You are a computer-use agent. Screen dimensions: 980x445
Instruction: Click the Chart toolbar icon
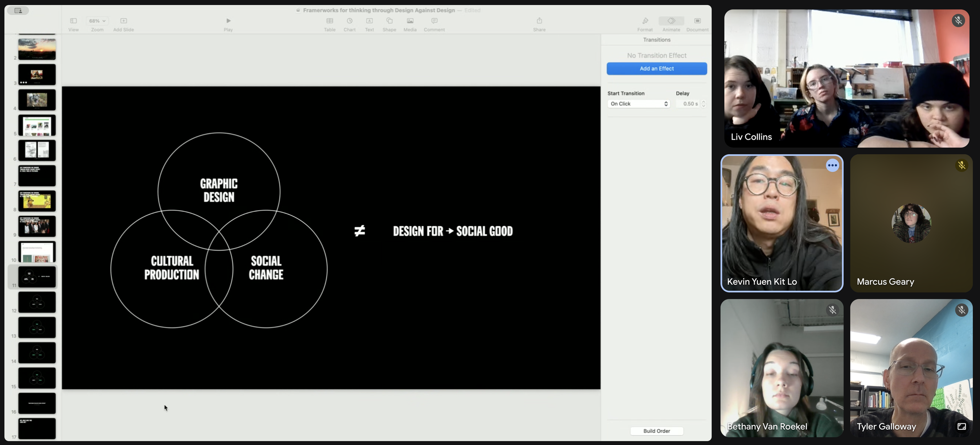coord(349,21)
